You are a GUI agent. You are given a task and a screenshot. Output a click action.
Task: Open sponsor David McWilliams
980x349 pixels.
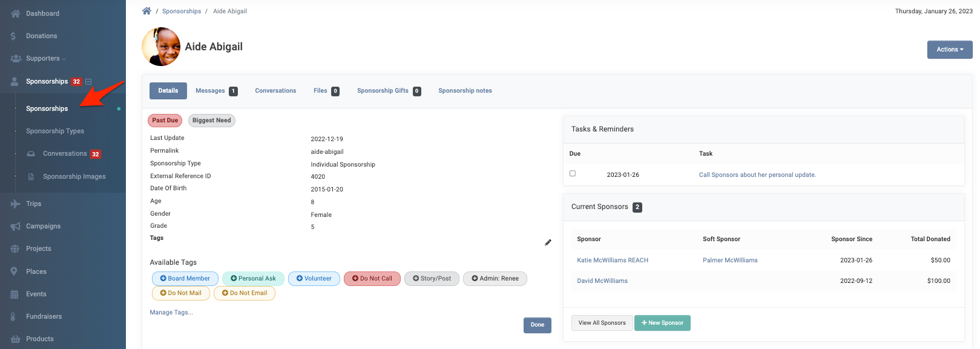602,281
